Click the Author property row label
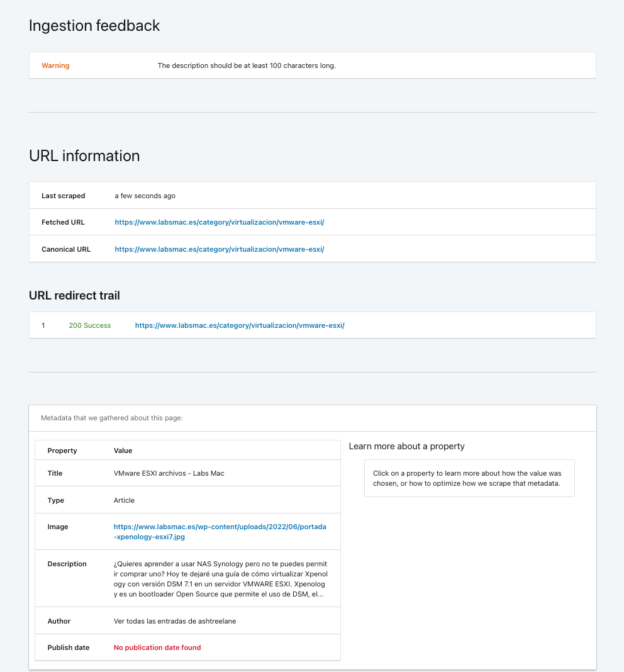 tap(58, 621)
